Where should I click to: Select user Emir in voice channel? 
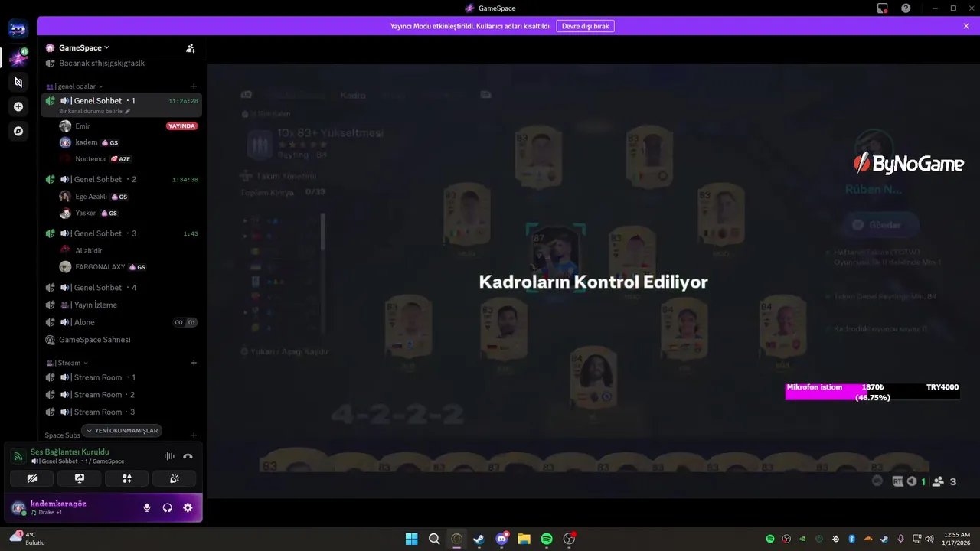coord(83,126)
